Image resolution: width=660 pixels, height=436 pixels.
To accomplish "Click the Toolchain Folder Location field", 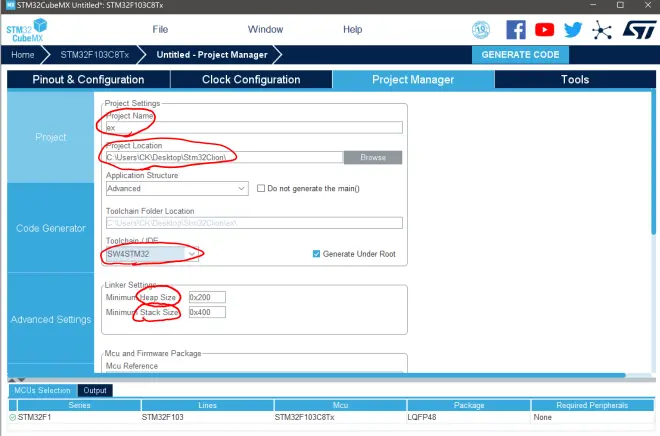I will point(254,223).
